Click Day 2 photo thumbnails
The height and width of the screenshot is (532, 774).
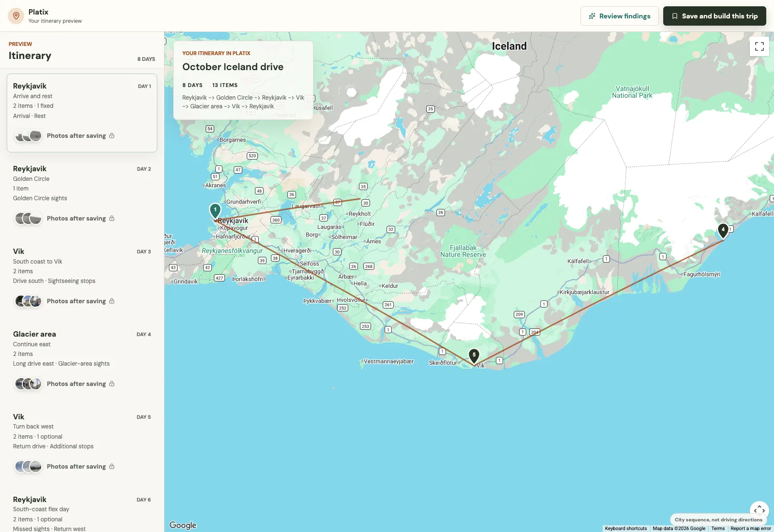[x=28, y=218]
